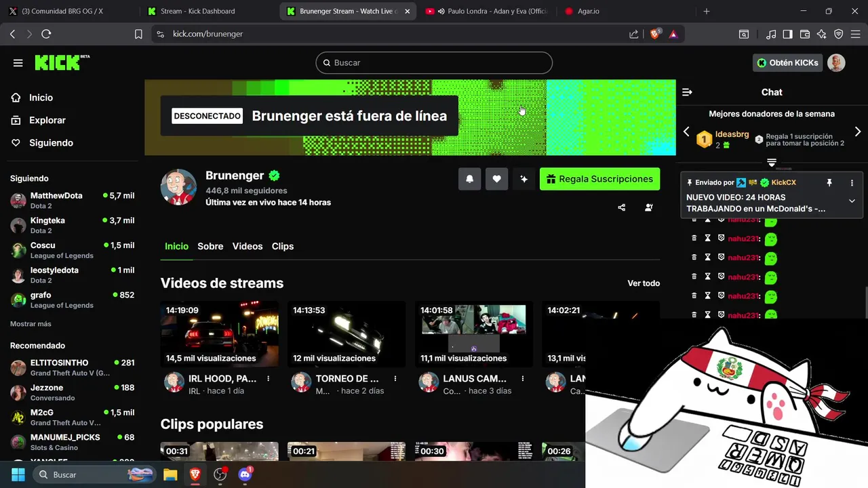868x488 pixels.
Task: Open Leo AI sparkle icon in toolbar
Action: point(822,34)
